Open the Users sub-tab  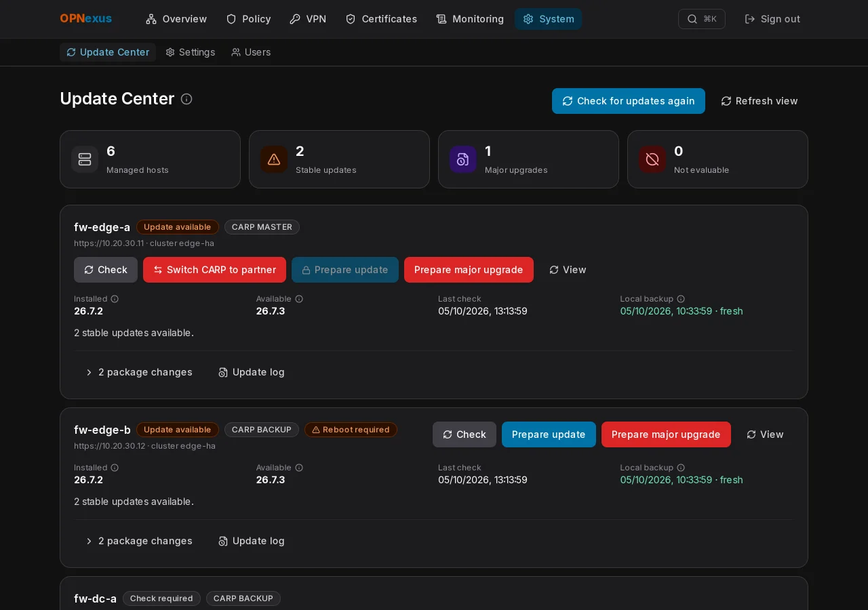point(251,52)
